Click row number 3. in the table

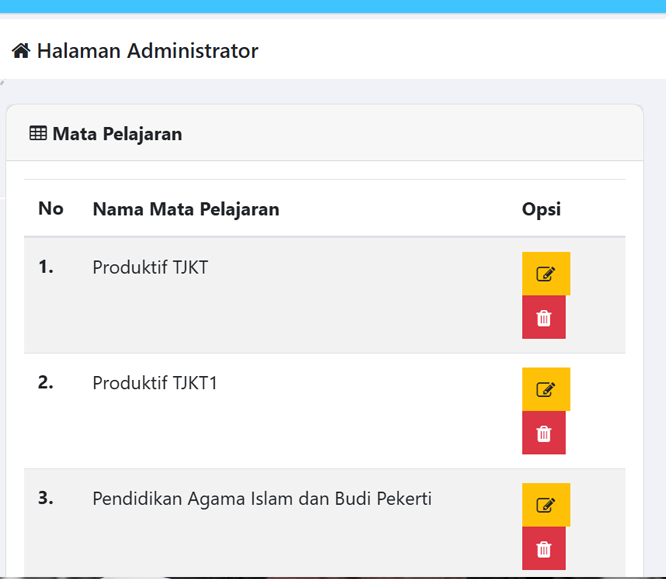click(x=46, y=498)
